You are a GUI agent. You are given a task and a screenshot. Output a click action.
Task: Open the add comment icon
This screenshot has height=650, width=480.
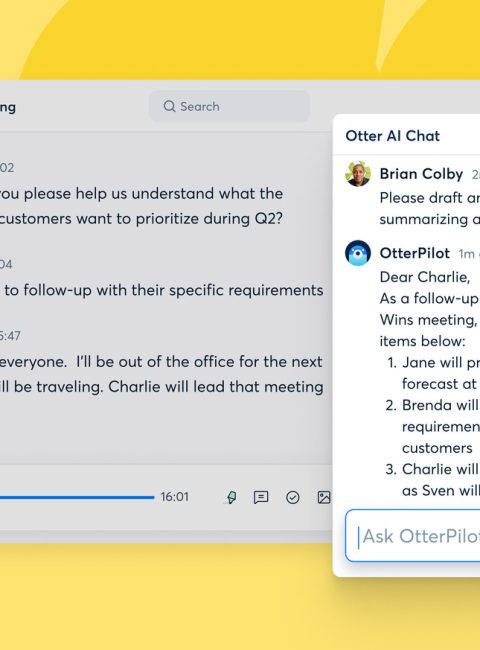[261, 497]
